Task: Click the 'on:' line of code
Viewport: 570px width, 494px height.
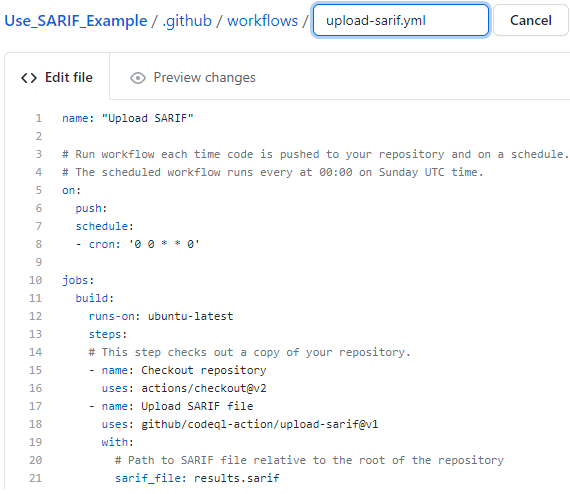Action: click(x=71, y=190)
